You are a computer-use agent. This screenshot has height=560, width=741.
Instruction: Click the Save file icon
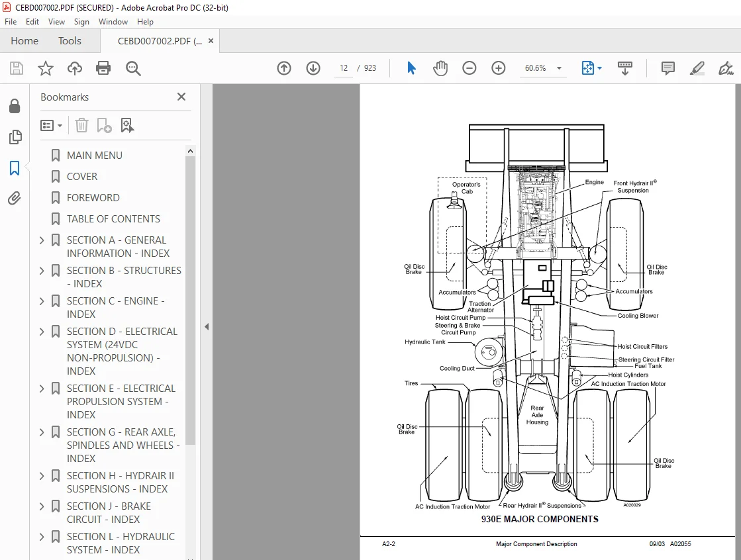point(17,69)
